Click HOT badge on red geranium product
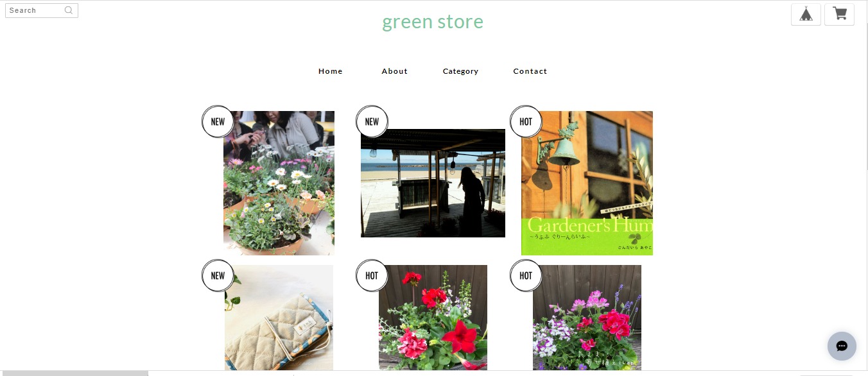 click(x=372, y=275)
